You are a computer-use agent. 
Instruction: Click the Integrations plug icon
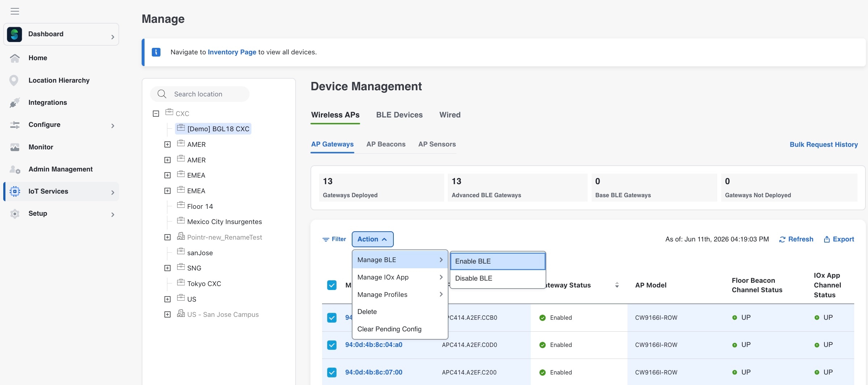click(x=15, y=103)
